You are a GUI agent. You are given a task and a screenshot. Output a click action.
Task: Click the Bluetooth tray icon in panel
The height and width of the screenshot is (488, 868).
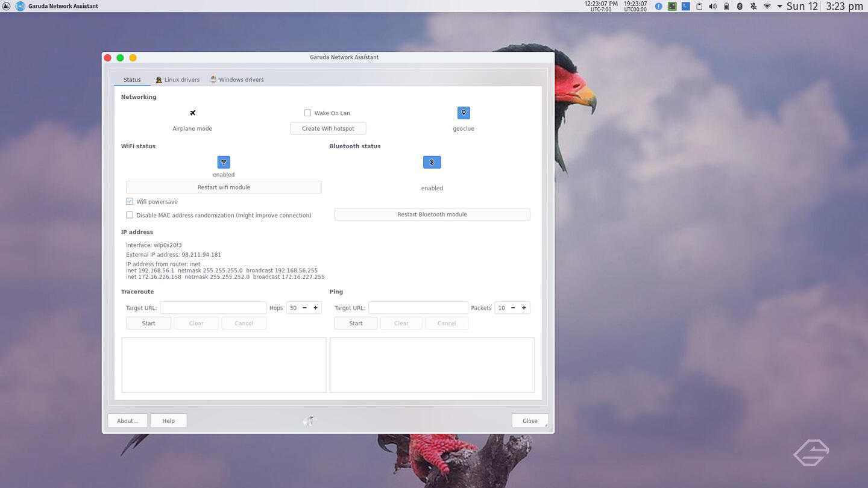[740, 6]
